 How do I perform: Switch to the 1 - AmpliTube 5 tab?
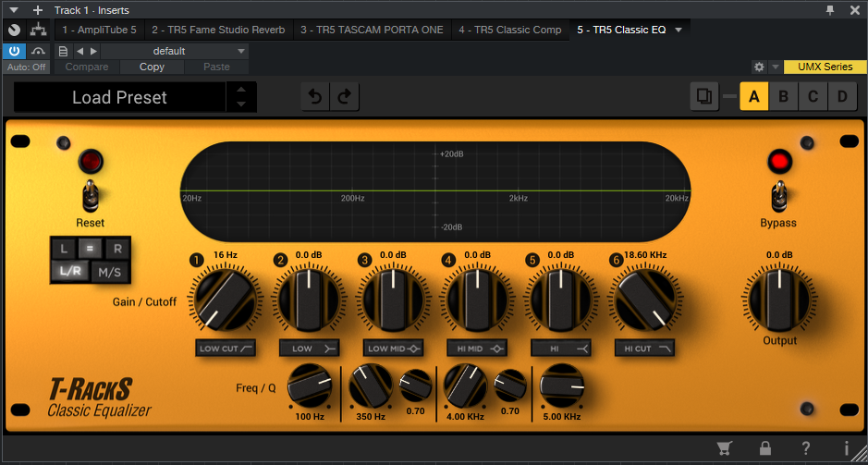point(99,30)
